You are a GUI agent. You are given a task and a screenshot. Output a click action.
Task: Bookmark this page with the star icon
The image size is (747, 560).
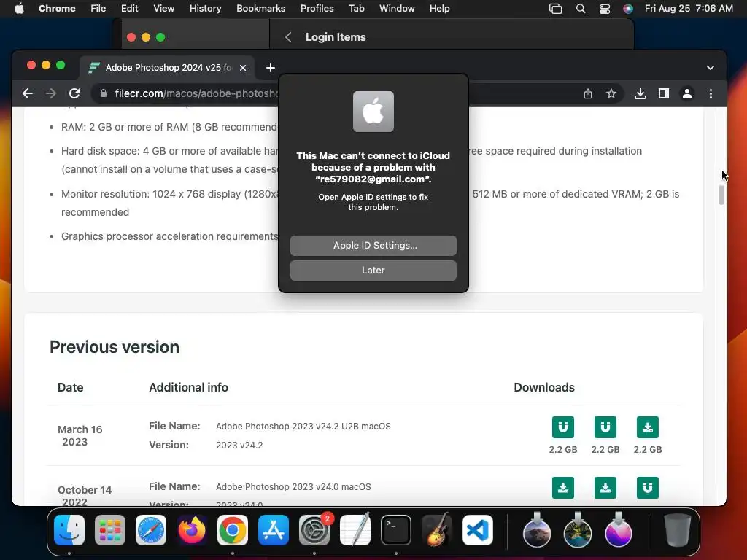pyautogui.click(x=611, y=93)
